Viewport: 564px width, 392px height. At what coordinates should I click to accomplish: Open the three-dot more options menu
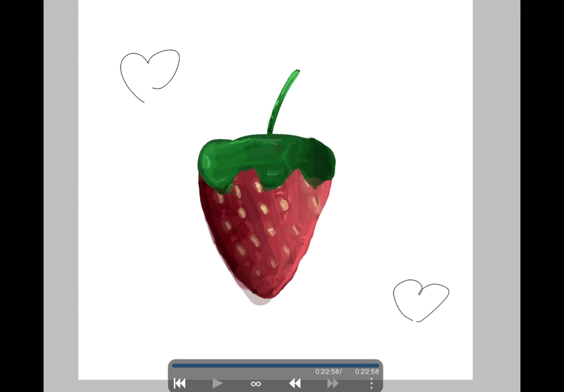tap(371, 383)
